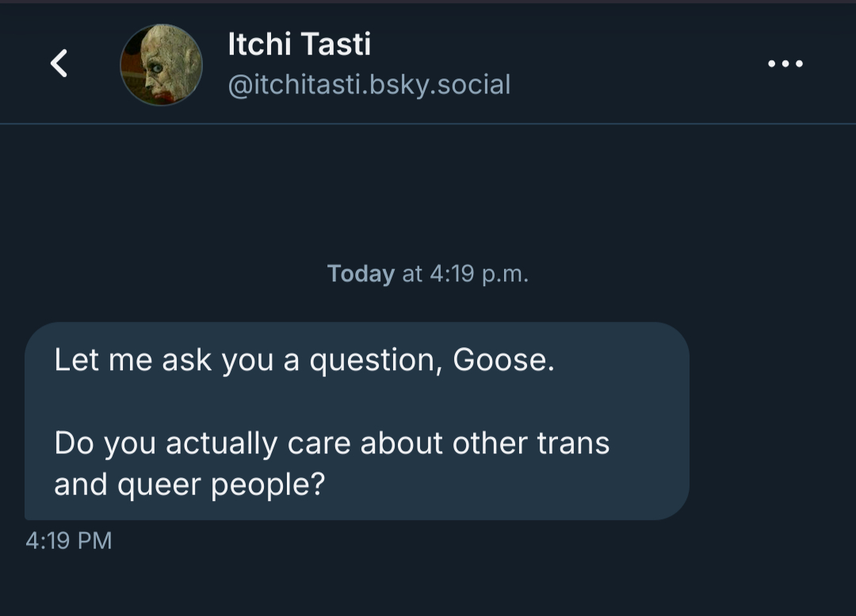856x616 pixels.
Task: Open the three-dot more options menu
Action: point(785,63)
